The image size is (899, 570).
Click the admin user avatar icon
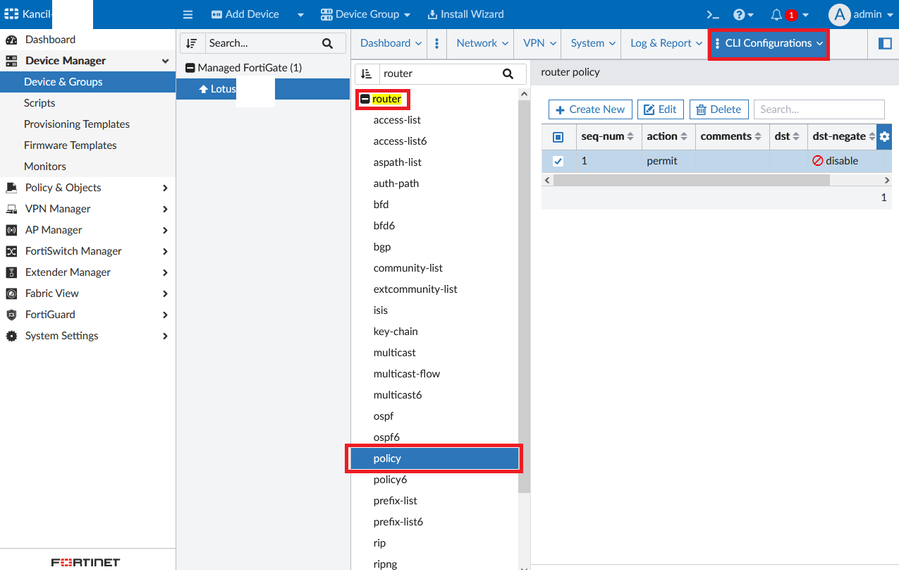coord(839,15)
